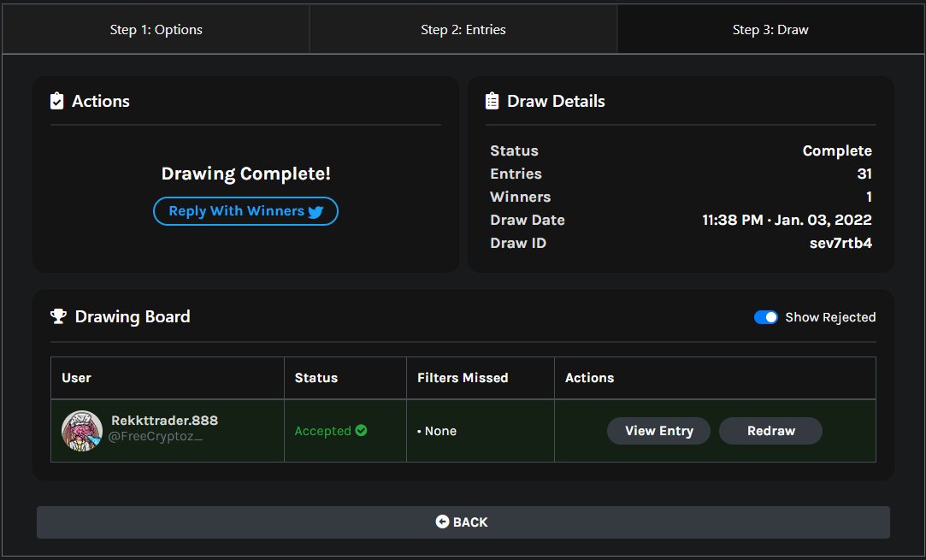This screenshot has height=560, width=926.
Task: Switch to the Step 1: Options tab
Action: (x=156, y=28)
